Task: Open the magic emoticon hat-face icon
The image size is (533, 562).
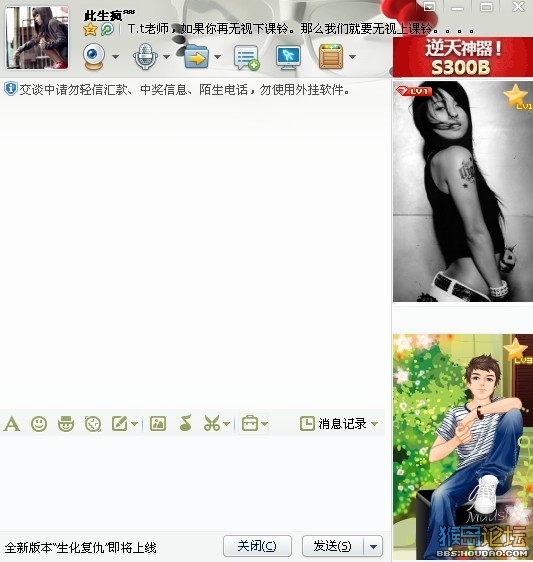Action: [x=66, y=424]
